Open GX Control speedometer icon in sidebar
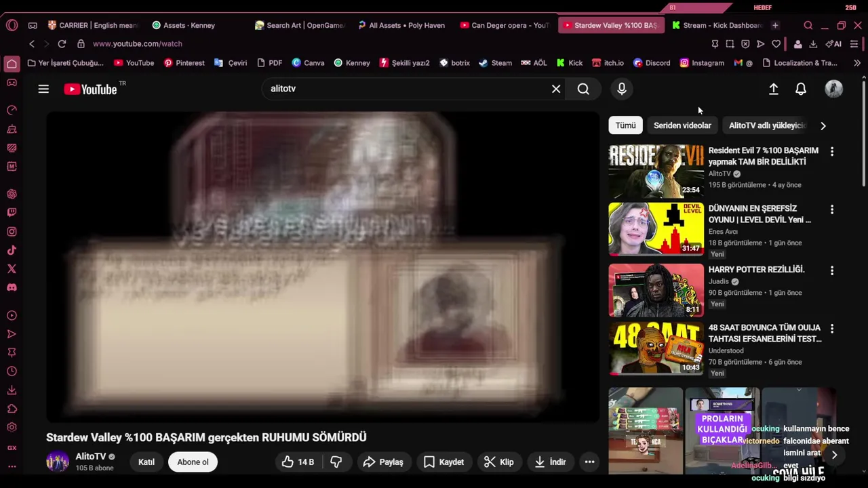 click(12, 110)
